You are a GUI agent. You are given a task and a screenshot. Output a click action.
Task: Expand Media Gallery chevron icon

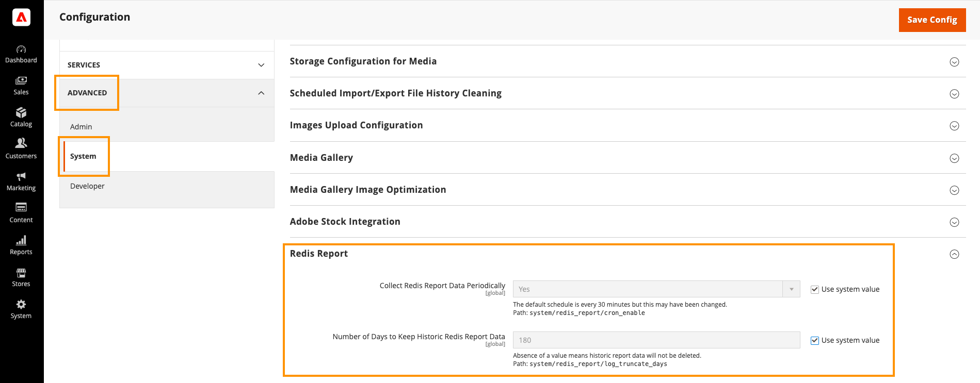click(x=954, y=158)
